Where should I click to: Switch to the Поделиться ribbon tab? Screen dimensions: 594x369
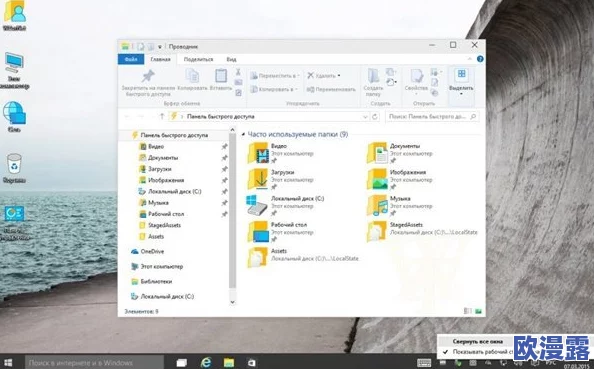[199, 59]
